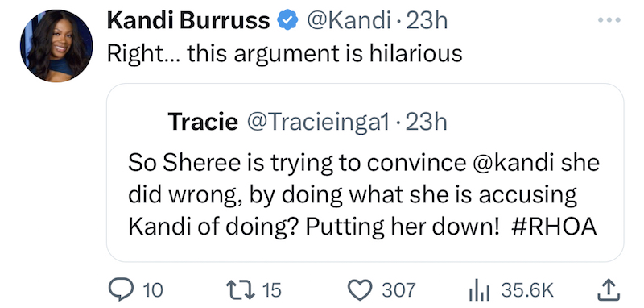The image size is (644, 308).
Task: Click @Tracieinga1 handle in quoted tweet
Action: pos(317,122)
